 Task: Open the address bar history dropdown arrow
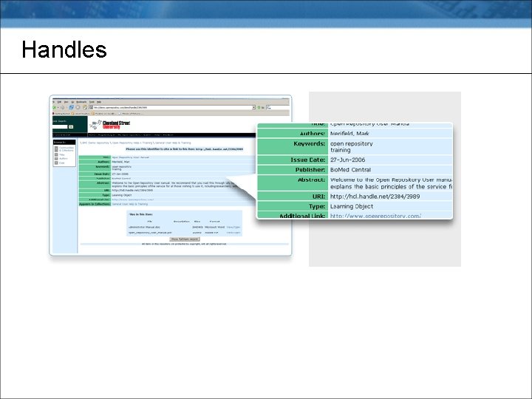click(253, 108)
